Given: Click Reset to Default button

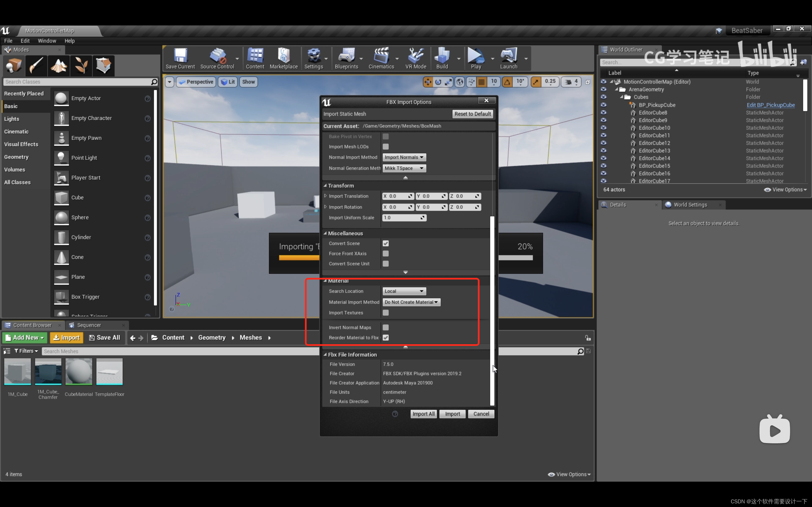Looking at the screenshot, I should pyautogui.click(x=473, y=114).
